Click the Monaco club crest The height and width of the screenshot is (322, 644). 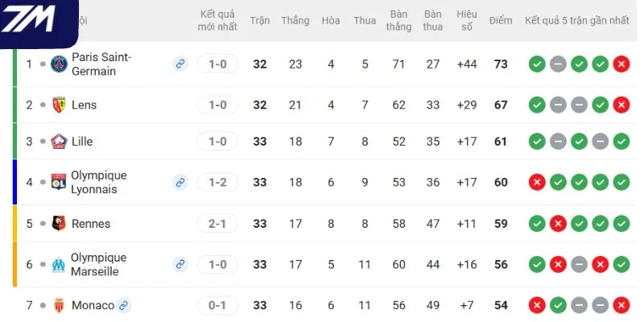(59, 305)
